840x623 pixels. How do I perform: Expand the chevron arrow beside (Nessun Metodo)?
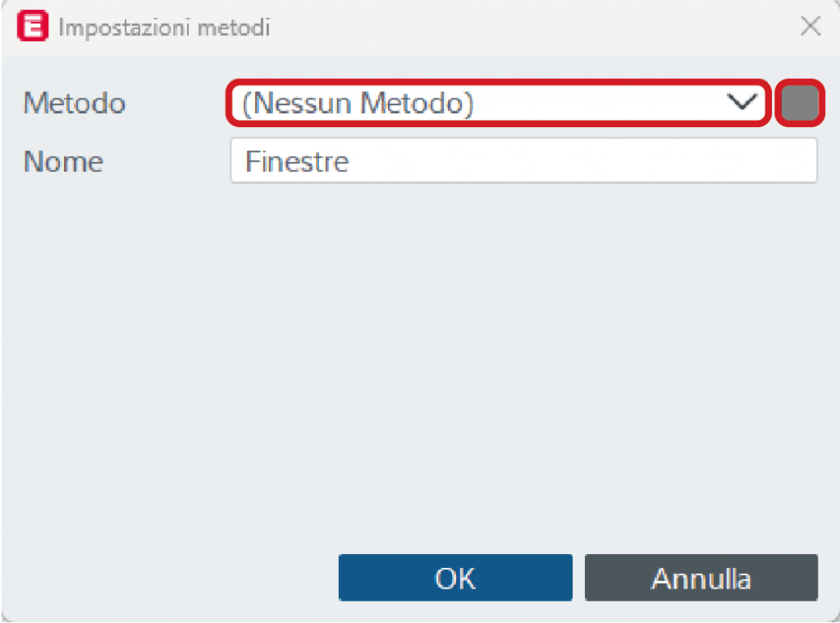[x=742, y=101]
